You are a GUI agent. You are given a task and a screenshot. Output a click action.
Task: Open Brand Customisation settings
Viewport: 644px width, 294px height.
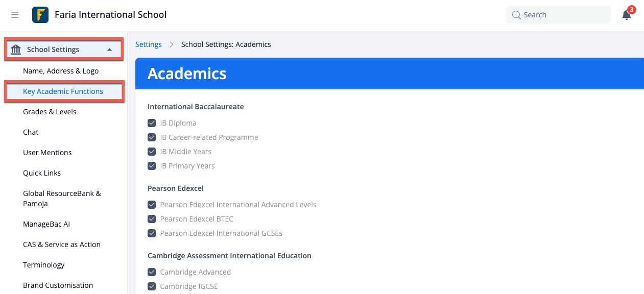(x=58, y=285)
